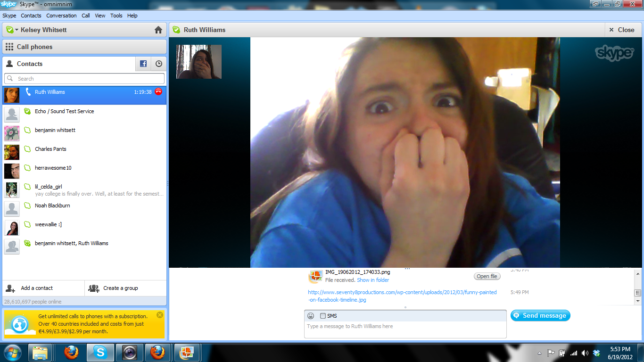
Task: Click the Skype icon in taskbar
Action: point(100,352)
